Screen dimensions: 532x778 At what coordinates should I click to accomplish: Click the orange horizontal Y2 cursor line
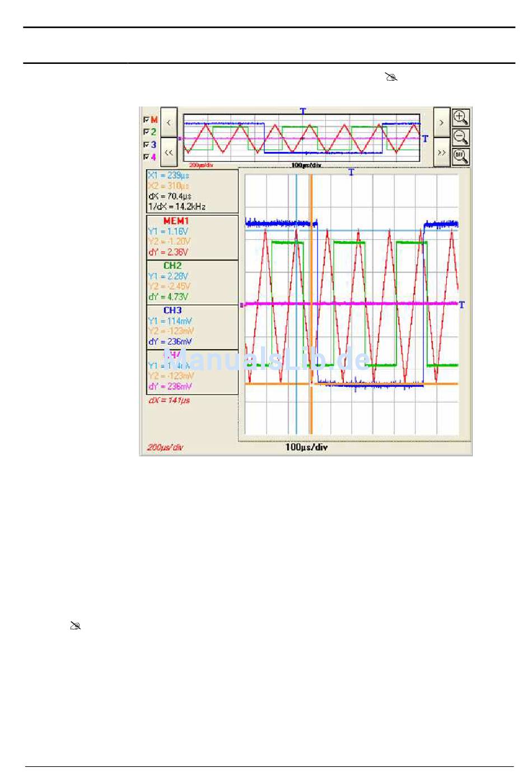coord(352,384)
